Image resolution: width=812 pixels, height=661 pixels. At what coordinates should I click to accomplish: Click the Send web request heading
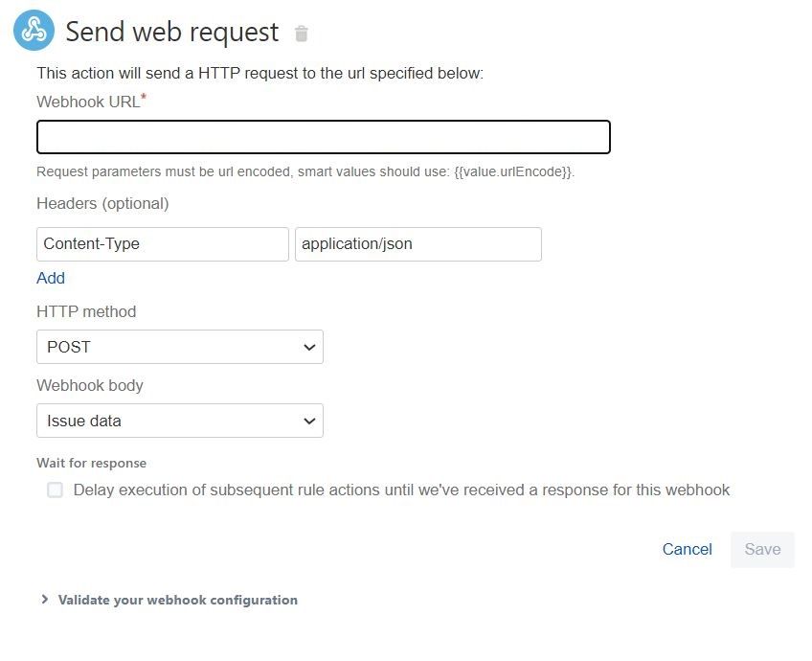tap(172, 32)
